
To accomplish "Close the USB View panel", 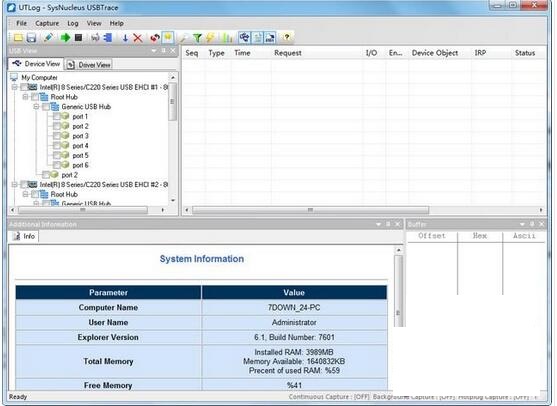I will click(173, 51).
